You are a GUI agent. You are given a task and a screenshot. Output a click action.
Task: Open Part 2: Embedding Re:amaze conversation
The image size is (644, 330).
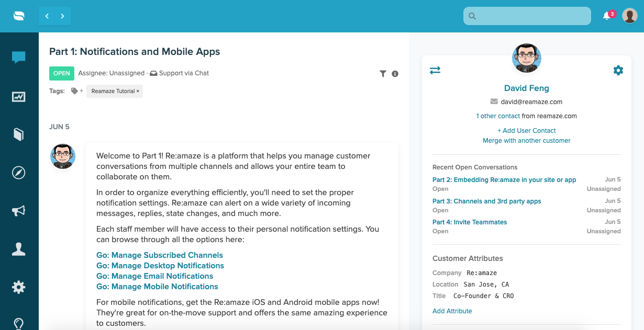click(504, 180)
